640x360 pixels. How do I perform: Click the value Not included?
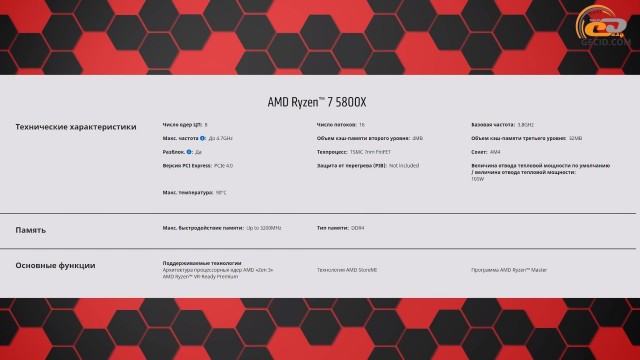[404, 166]
